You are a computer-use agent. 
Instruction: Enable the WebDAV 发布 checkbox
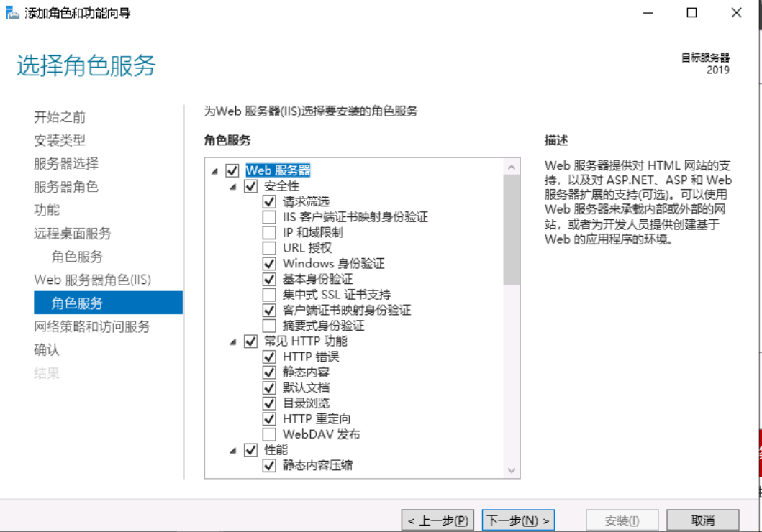coord(269,434)
